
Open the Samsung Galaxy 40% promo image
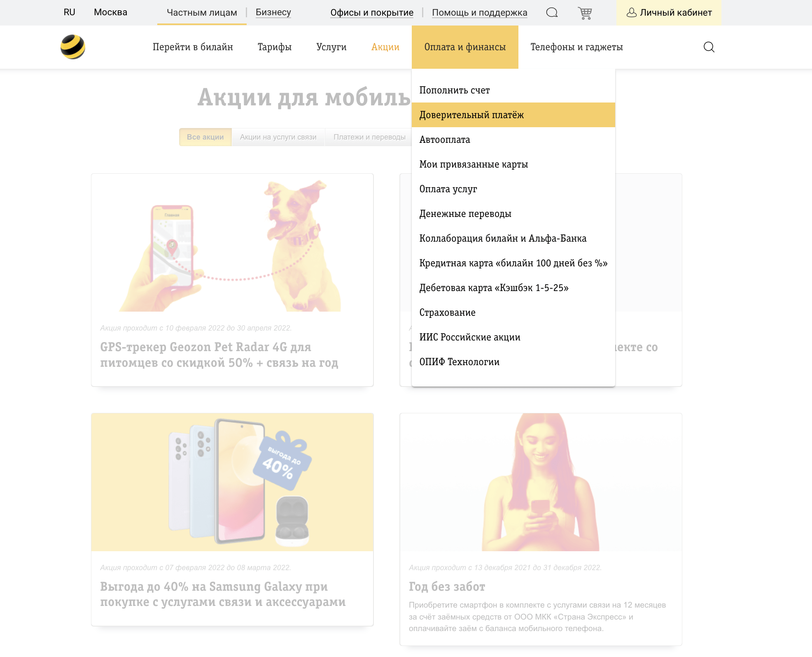click(232, 482)
